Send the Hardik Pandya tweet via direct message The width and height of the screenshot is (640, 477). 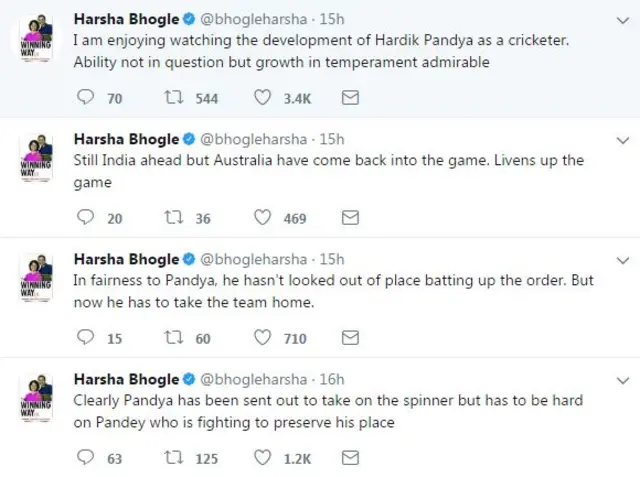click(x=351, y=98)
